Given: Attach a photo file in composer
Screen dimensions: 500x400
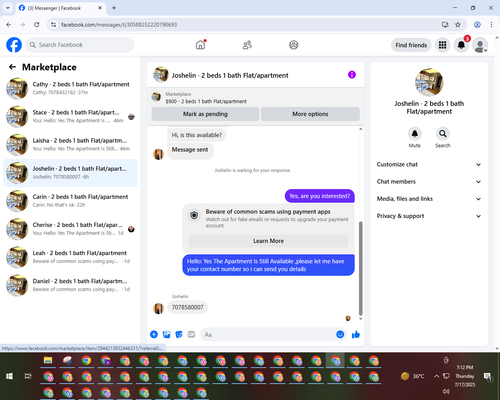Looking at the screenshot, I should click(166, 334).
